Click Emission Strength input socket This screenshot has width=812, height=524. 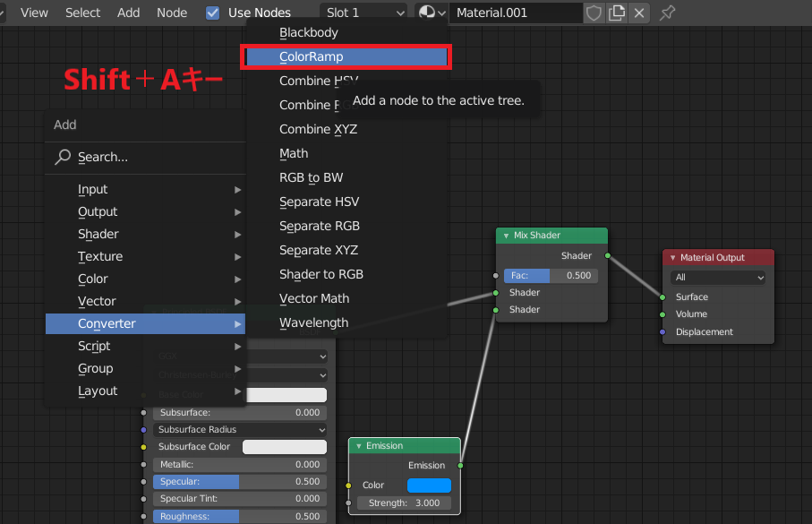click(348, 503)
